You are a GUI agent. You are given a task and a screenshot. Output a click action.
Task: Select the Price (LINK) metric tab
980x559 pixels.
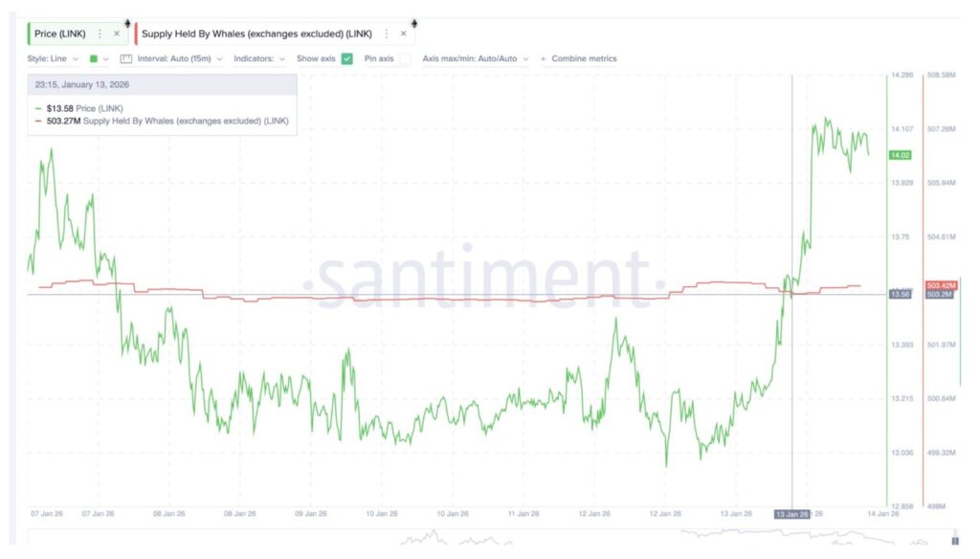tap(59, 34)
